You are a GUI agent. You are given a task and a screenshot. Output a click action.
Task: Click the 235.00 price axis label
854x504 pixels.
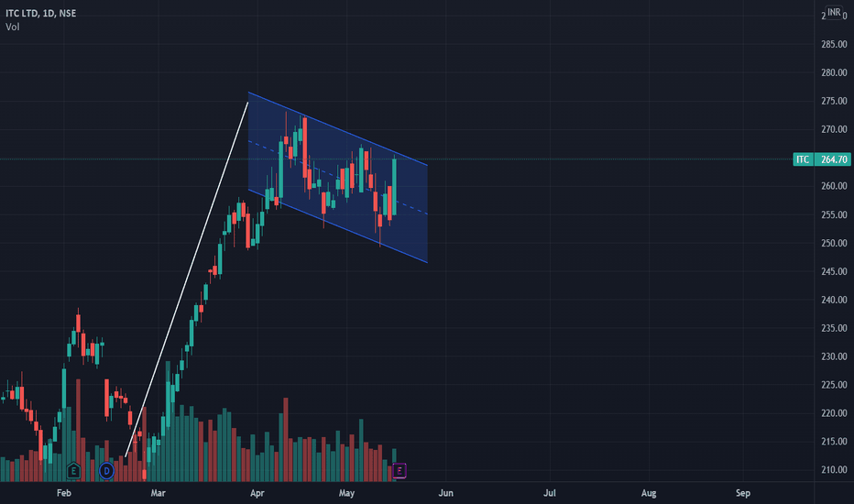(x=834, y=328)
